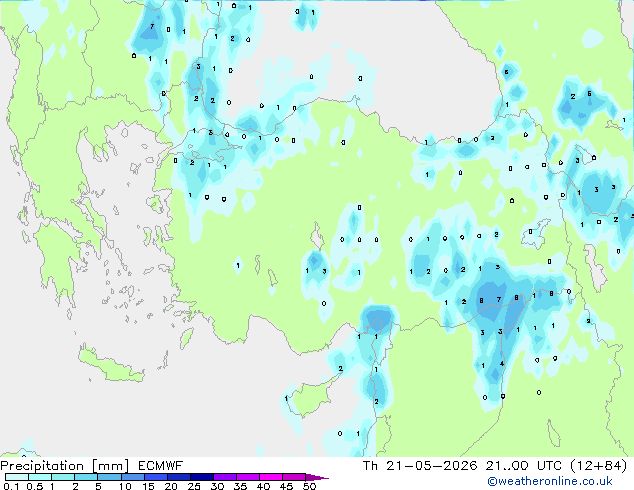Click the '21..00 UTC' time text
Screen dimensions: 634x490
tap(523, 466)
